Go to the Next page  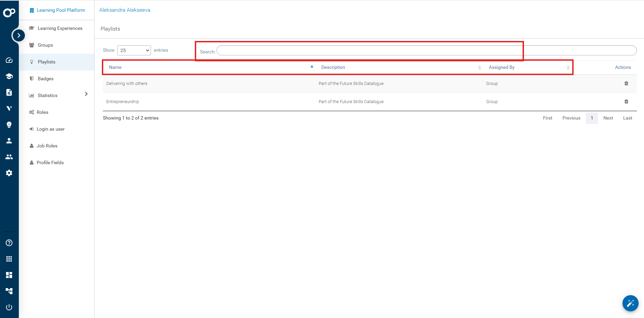click(x=608, y=118)
